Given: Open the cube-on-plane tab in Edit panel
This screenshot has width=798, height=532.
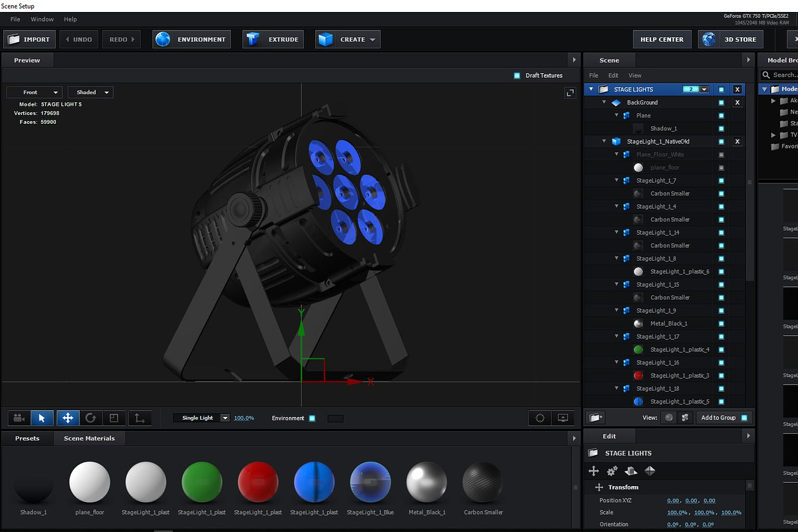Looking at the screenshot, I should point(631,471).
